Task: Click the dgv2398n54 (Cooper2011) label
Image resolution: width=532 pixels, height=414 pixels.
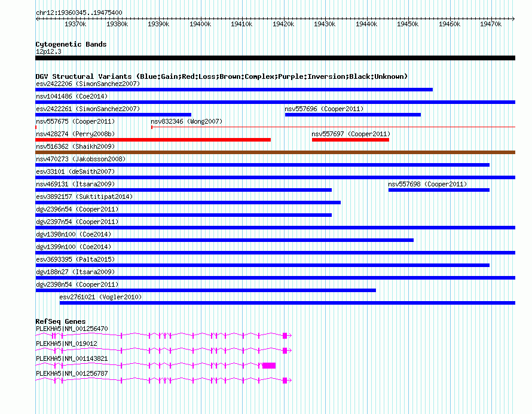Action: 77,284
